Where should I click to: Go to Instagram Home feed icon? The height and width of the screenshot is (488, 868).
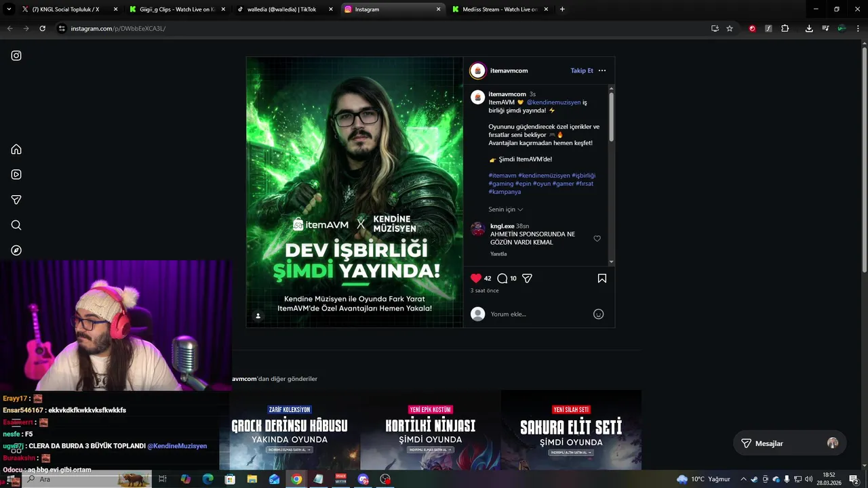[16, 149]
